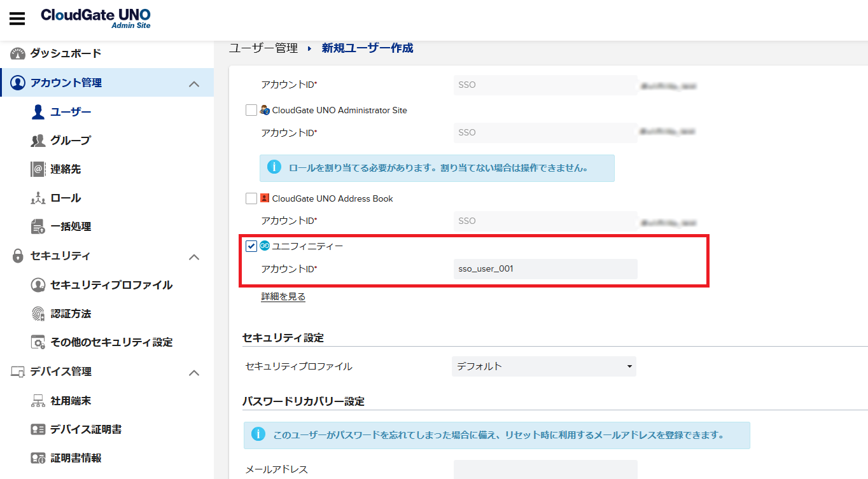Click the ユニフィニティー アカウントID input field

(x=545, y=268)
